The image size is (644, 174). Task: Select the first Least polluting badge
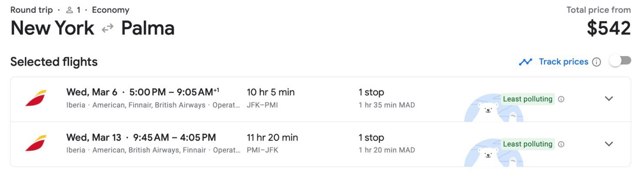point(528,99)
